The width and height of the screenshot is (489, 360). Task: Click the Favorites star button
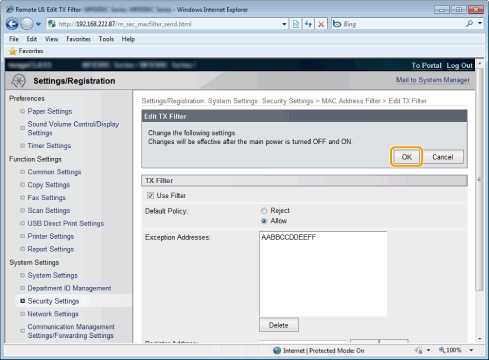coord(26,51)
